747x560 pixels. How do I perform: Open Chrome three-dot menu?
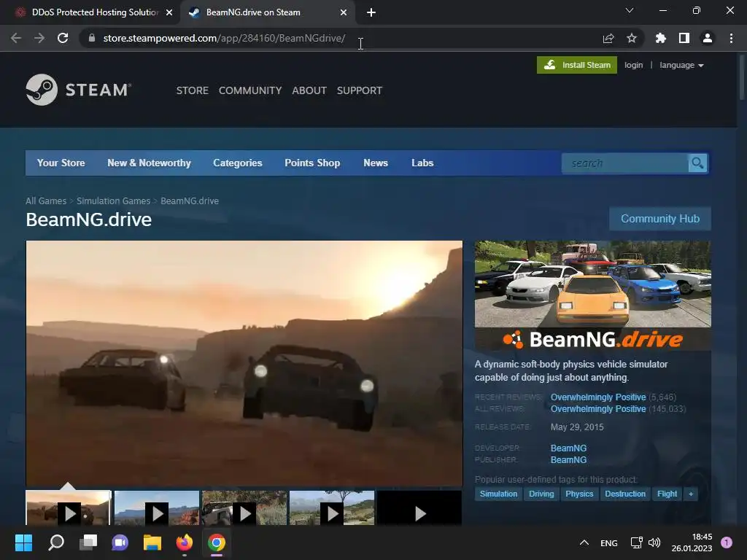(731, 38)
